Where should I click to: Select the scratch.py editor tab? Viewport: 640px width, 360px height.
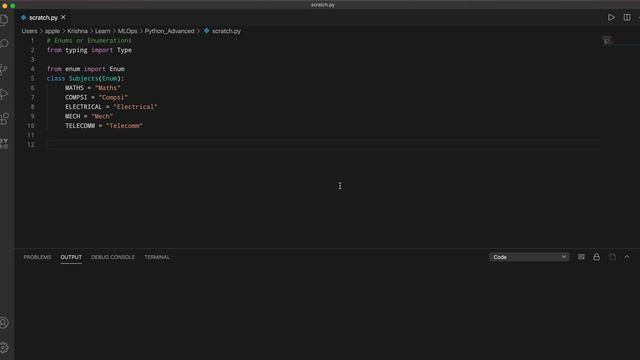43,18
